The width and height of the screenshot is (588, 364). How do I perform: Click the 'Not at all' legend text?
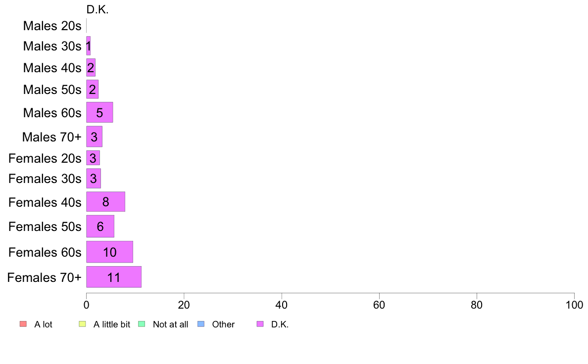[x=170, y=324]
